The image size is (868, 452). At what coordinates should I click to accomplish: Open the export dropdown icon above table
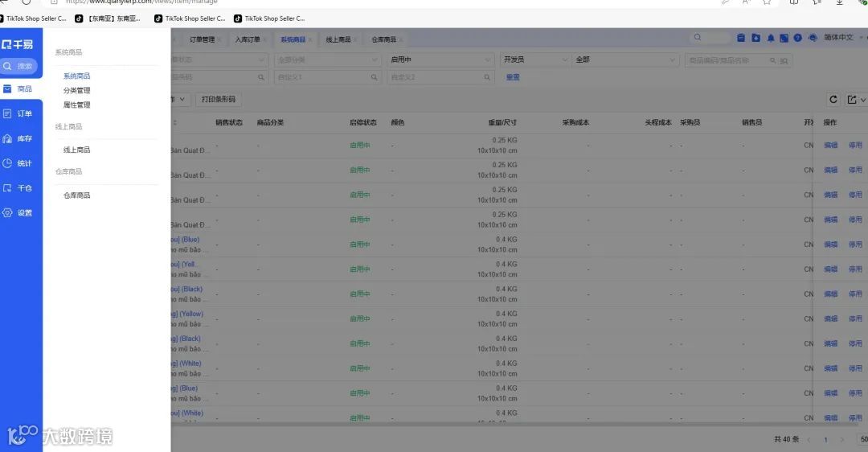[x=856, y=99]
